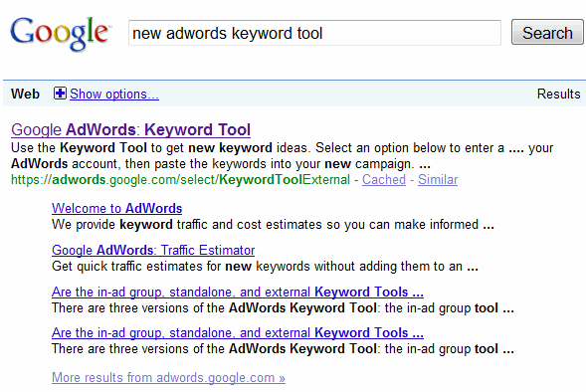Click the snippet 'Get quick traffic estimates'
Viewport: 586px width, 392px height.
[x=265, y=267]
